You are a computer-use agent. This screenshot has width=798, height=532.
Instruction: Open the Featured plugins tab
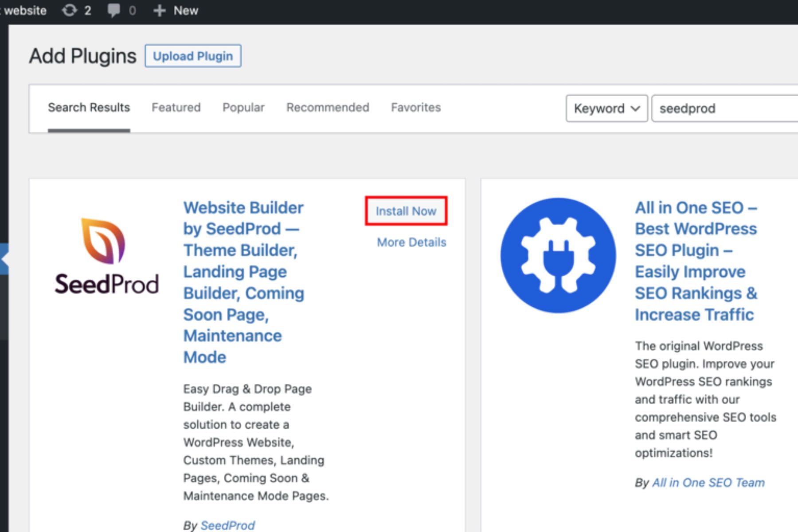coord(176,107)
